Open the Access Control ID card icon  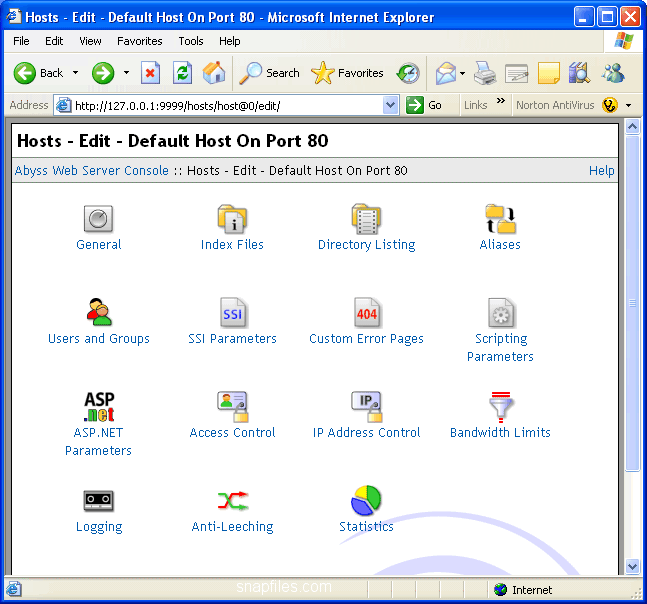pyautogui.click(x=232, y=406)
